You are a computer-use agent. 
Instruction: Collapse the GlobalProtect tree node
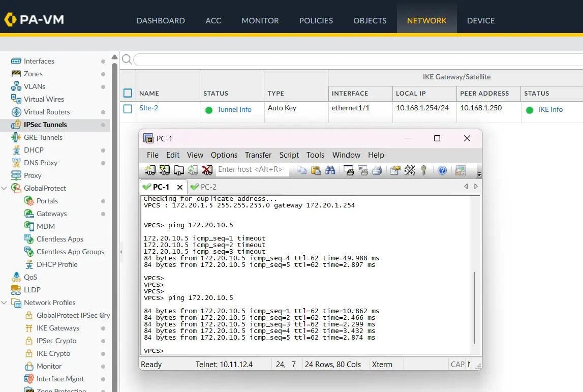(x=4, y=188)
